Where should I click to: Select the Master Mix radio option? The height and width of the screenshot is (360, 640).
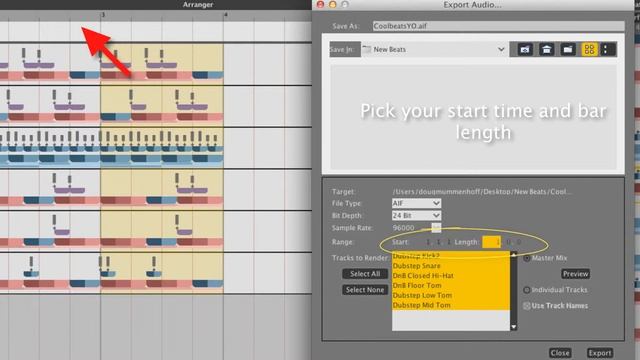(527, 258)
